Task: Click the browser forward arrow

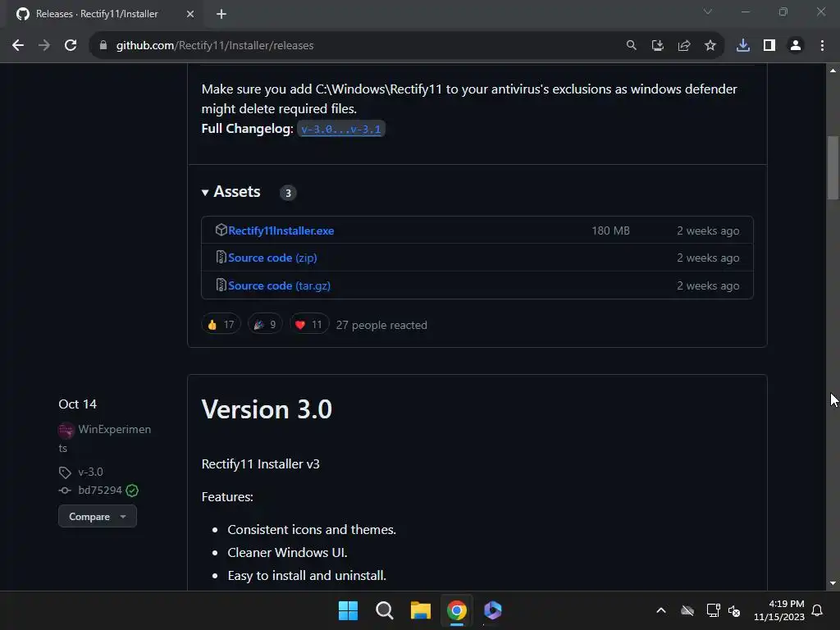Action: (x=44, y=46)
